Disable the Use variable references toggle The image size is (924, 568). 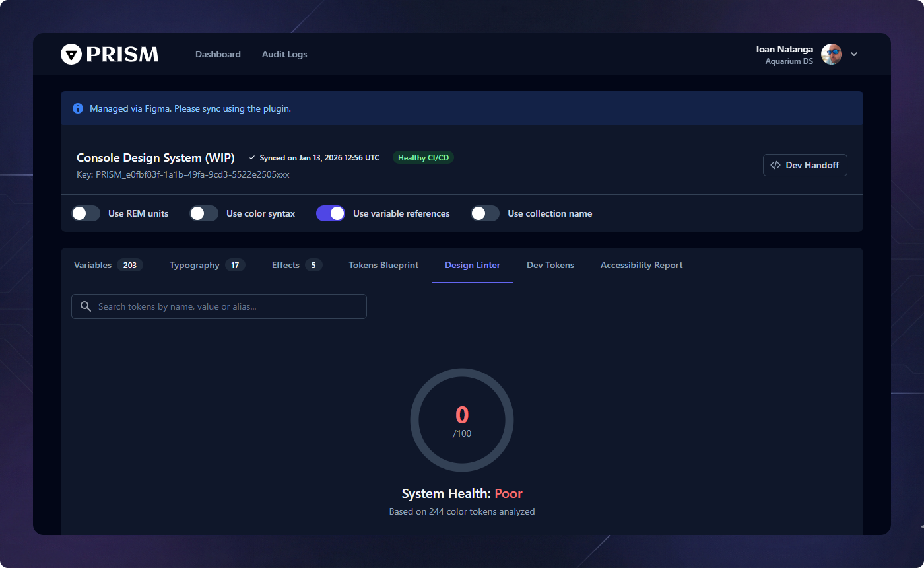tap(330, 213)
